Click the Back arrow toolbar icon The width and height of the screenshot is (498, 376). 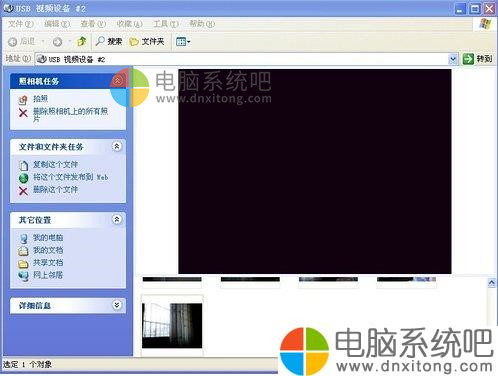(x=13, y=42)
